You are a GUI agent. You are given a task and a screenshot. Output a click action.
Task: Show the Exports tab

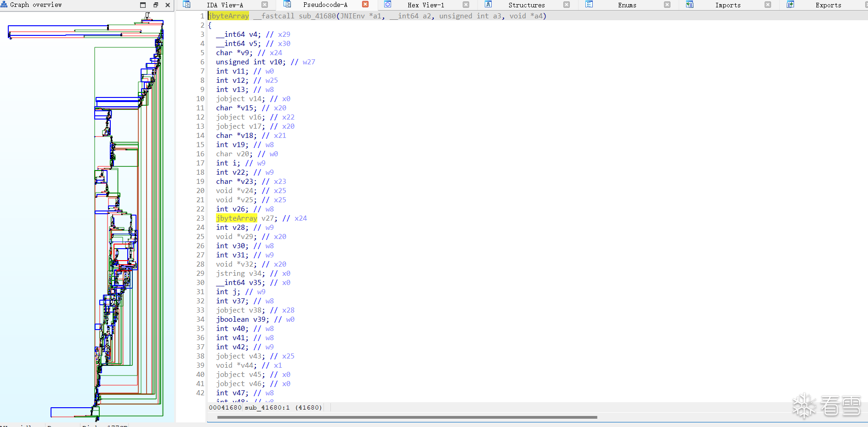[828, 5]
